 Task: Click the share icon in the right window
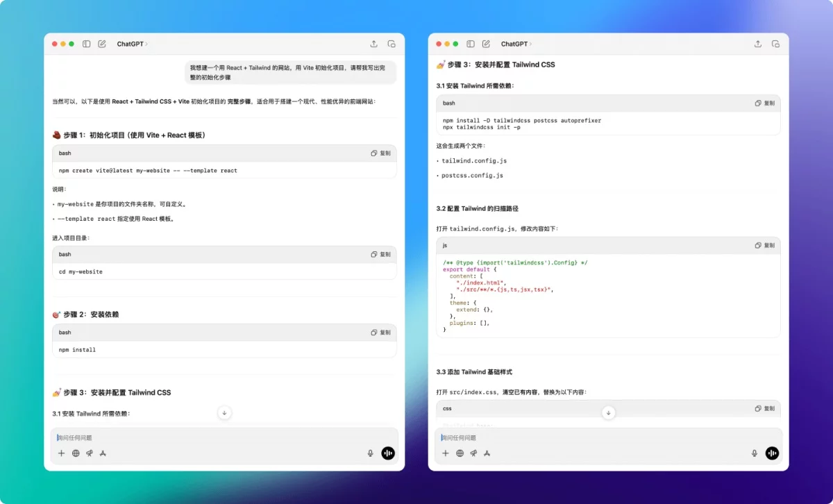757,44
